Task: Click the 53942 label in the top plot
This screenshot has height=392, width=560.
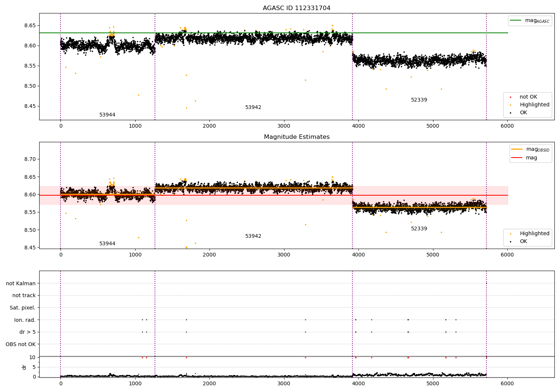Action: point(253,108)
